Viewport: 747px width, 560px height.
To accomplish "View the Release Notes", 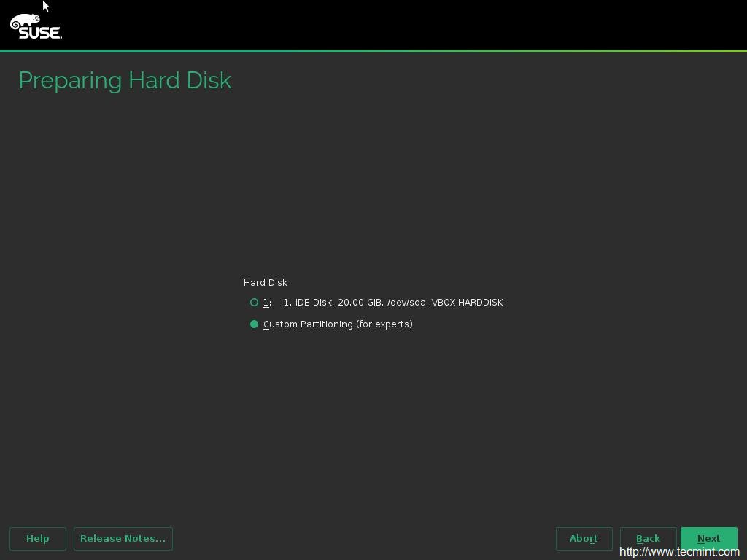I will [123, 539].
